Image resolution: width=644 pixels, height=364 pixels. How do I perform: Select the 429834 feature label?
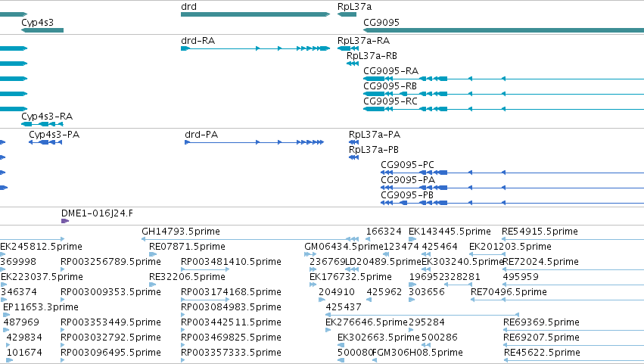[24, 338]
